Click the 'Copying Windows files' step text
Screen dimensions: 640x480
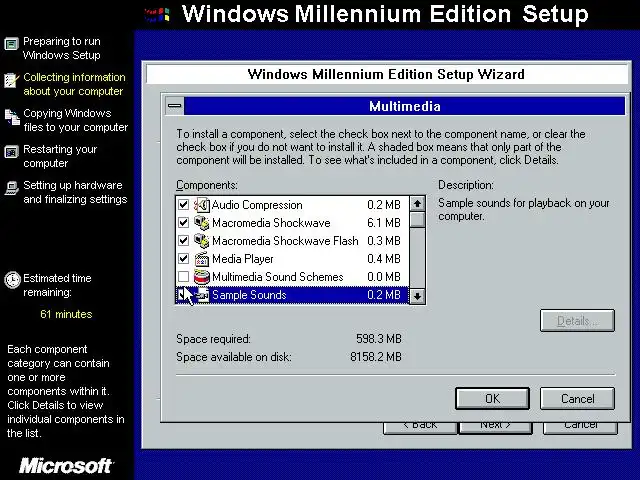point(76,120)
